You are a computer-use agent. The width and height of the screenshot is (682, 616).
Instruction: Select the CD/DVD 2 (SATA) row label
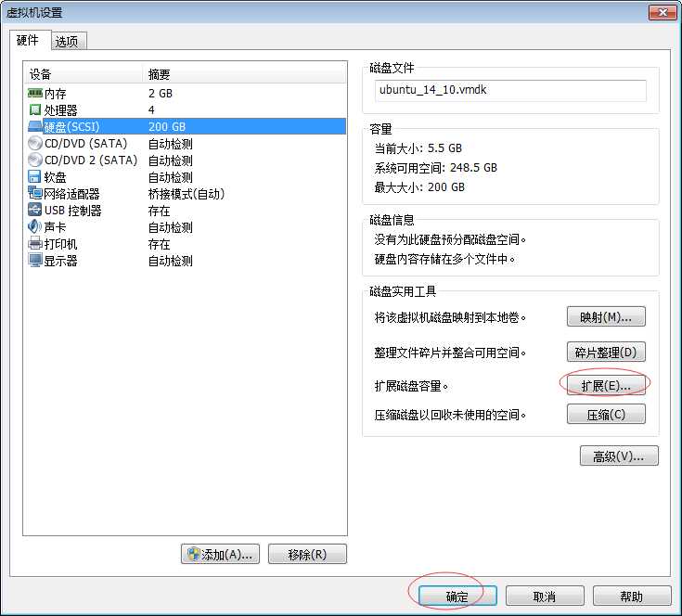click(91, 160)
